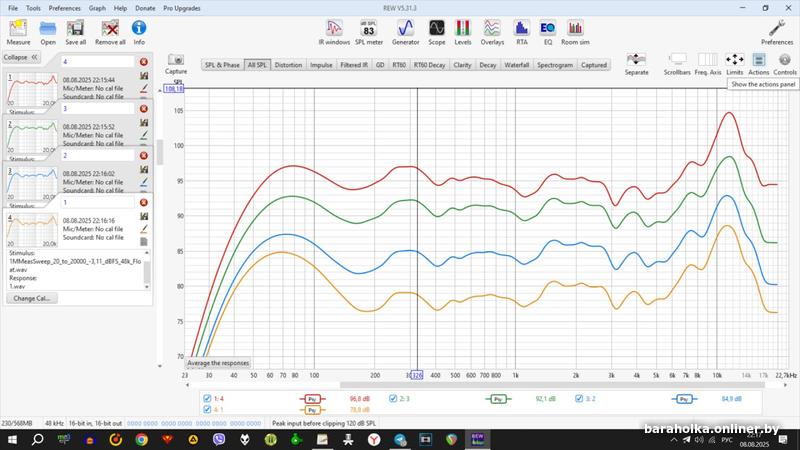Hide the blue trace '3: 2' in legend
800x450 pixels.
point(579,398)
